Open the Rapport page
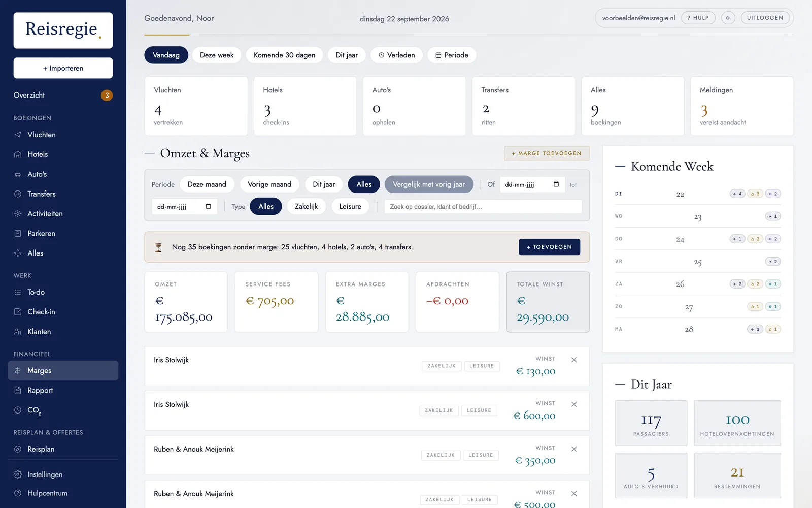The height and width of the screenshot is (508, 812). click(x=63, y=391)
